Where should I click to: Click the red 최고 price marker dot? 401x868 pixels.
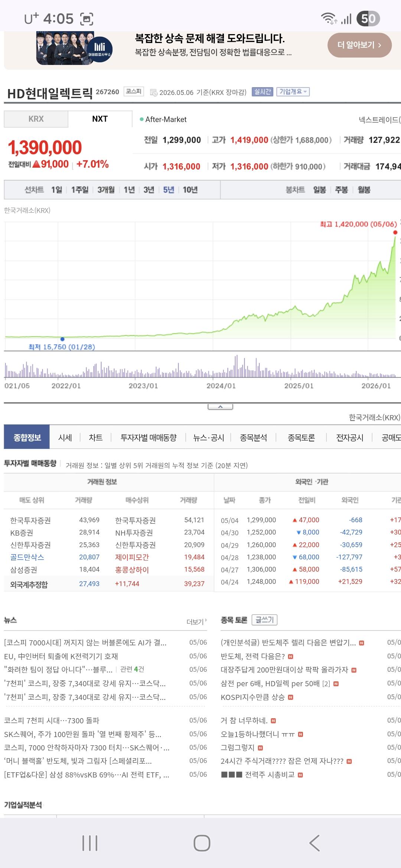click(x=395, y=233)
